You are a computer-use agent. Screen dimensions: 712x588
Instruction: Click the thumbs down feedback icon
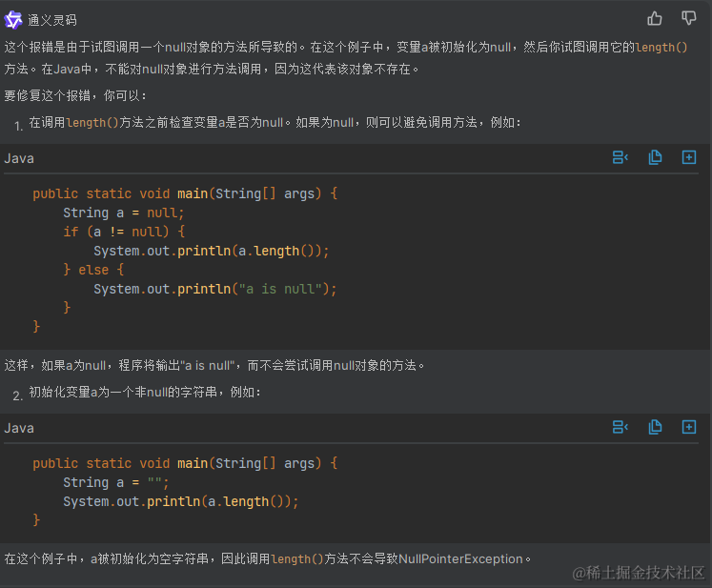[x=689, y=19]
